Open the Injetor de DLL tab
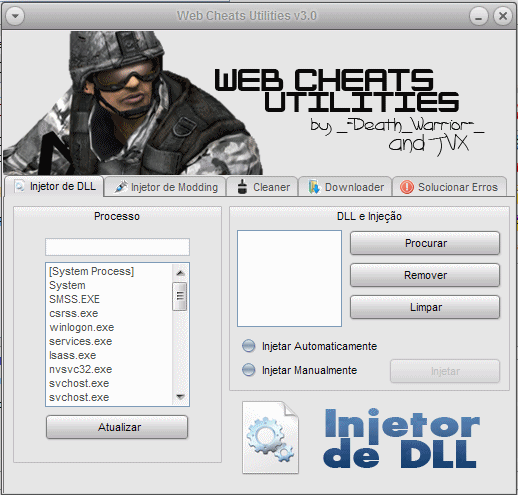This screenshot has height=495, width=518. pos(54,186)
